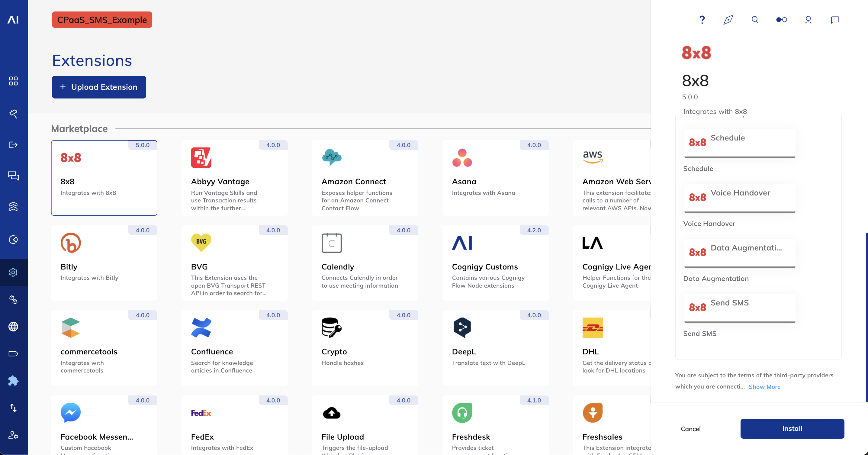Image resolution: width=868 pixels, height=455 pixels.
Task: Open the Cognigy Customs extension card
Action: point(495,263)
